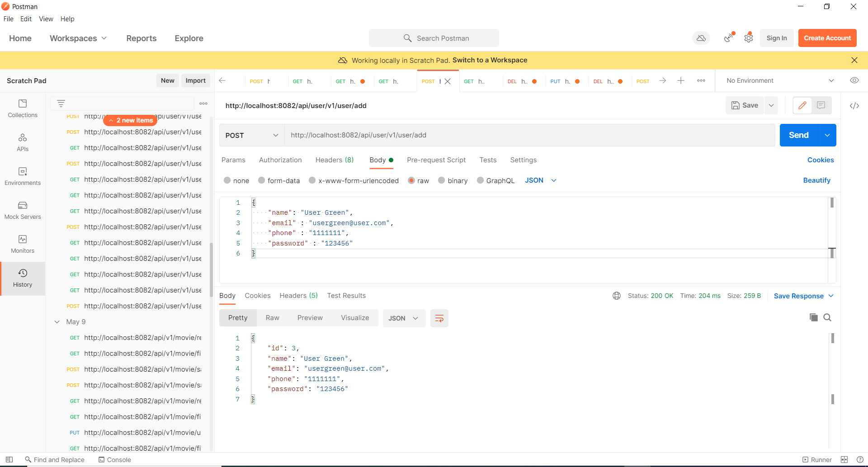
Task: Open the code snippet panel icon
Action: click(854, 106)
